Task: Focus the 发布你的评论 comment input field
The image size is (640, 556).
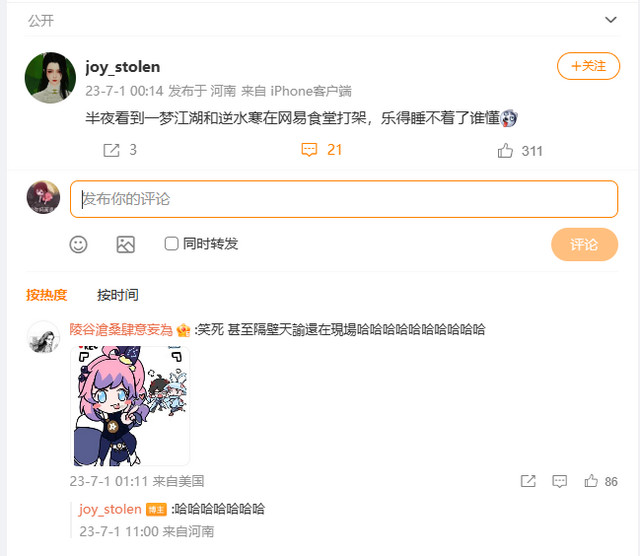Action: coord(344,199)
